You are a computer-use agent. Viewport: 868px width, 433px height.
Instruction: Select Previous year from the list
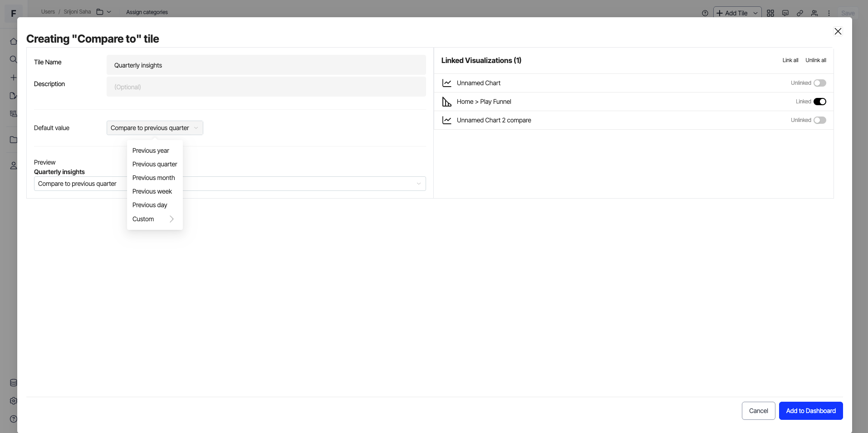coord(151,151)
